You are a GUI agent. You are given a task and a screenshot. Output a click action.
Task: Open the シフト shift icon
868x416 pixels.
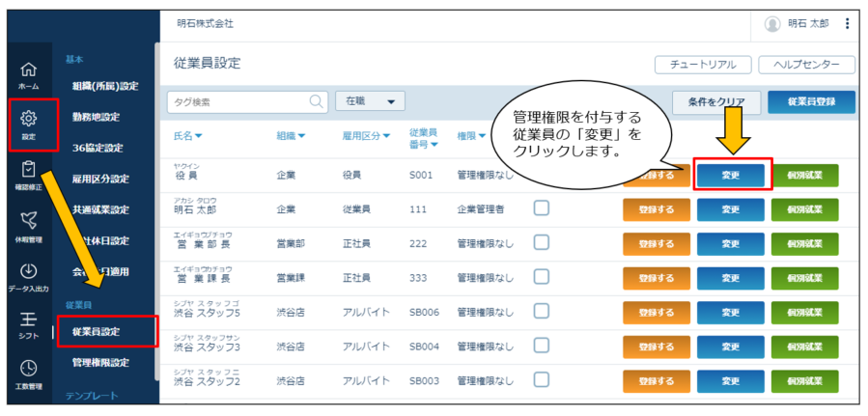coord(29,319)
